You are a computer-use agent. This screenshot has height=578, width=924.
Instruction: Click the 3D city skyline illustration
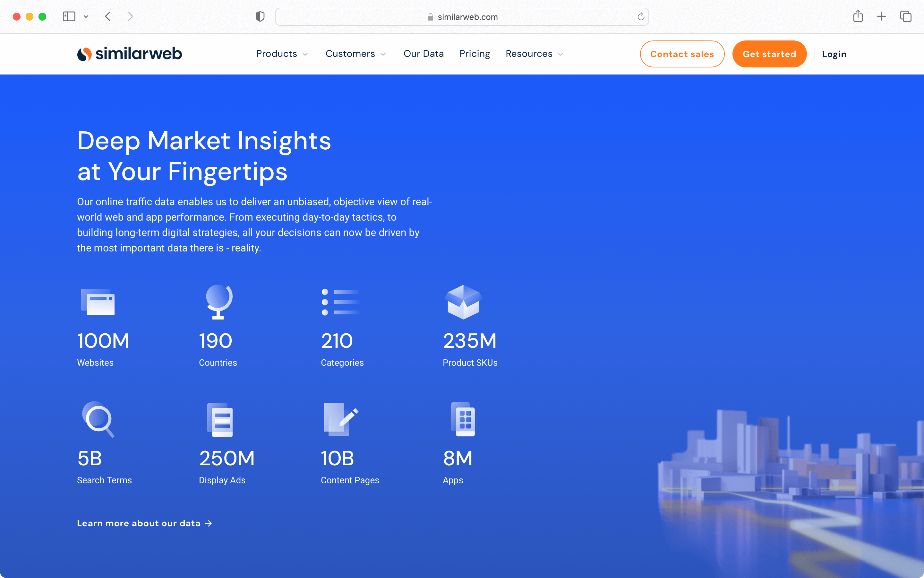click(790, 493)
